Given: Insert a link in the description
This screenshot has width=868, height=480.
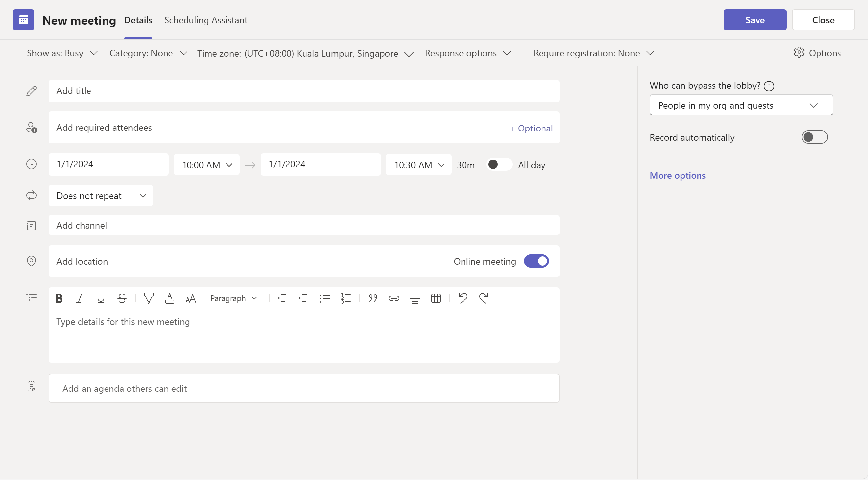Looking at the screenshot, I should tap(394, 298).
